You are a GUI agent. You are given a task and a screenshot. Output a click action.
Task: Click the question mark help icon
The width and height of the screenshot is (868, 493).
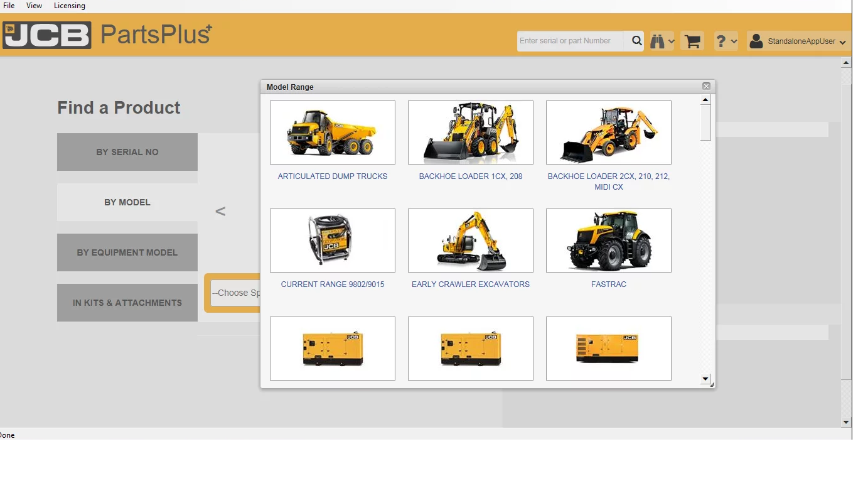point(721,40)
